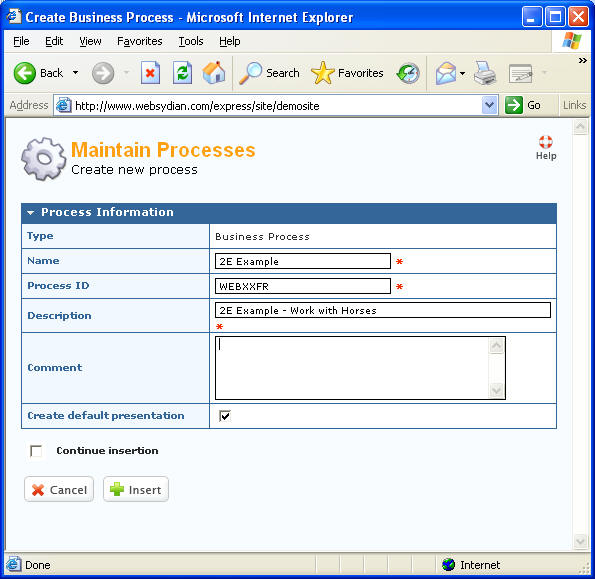595x579 pixels.
Task: Print the page using the printer icon
Action: tap(485, 73)
